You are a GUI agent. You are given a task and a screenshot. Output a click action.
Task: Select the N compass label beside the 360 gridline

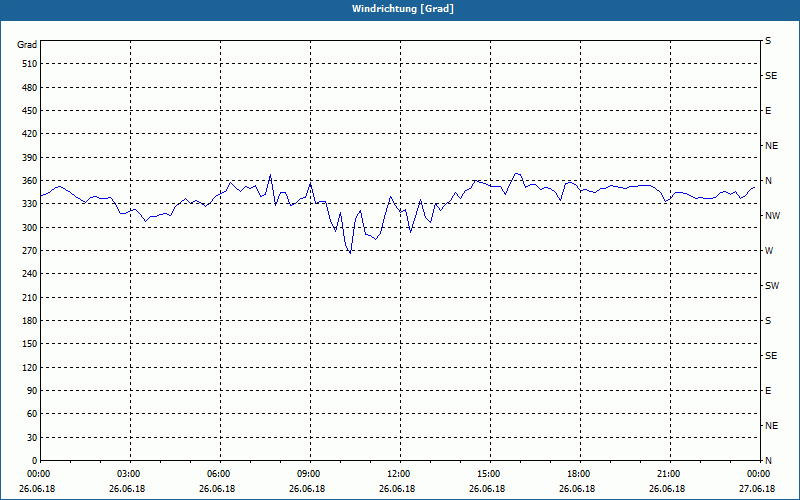click(768, 181)
